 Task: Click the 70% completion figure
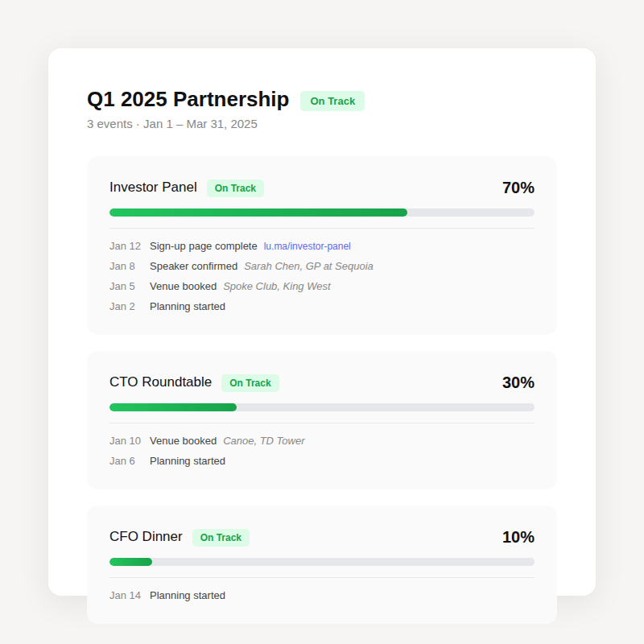518,188
